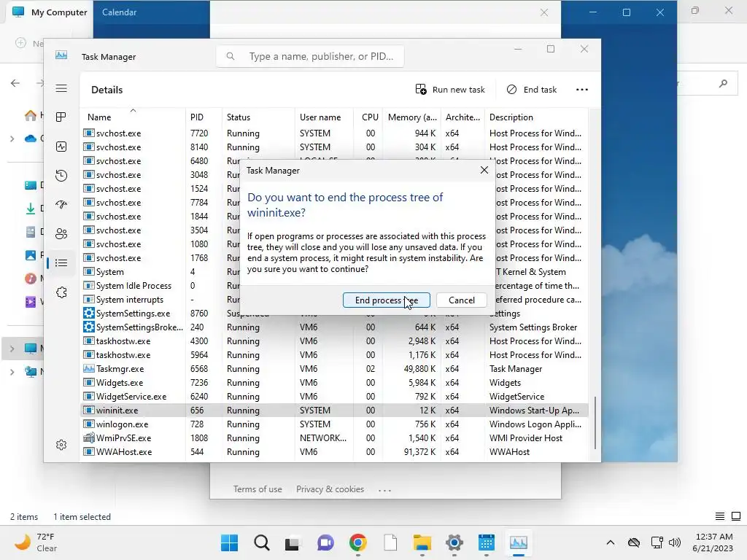Select the winlogon.exe process row
Viewport: 747px width, 560px height.
pos(336,424)
